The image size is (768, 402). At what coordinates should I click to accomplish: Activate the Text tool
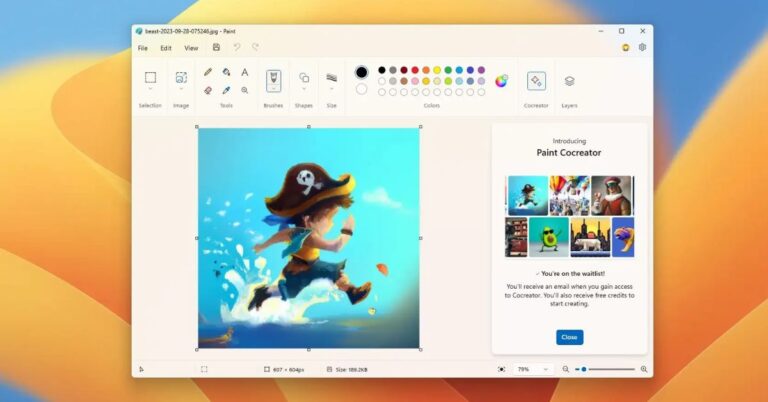(244, 72)
